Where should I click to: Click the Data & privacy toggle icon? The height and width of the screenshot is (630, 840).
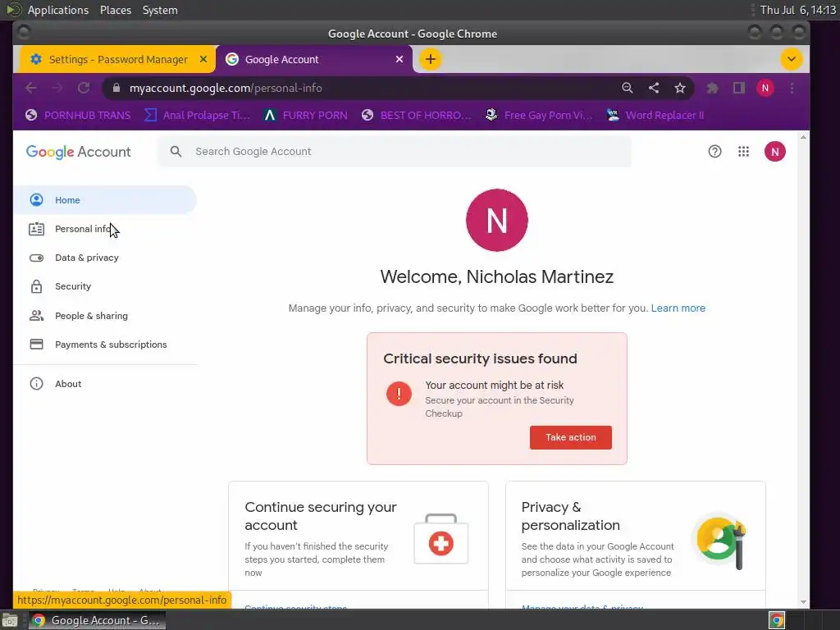click(36, 258)
